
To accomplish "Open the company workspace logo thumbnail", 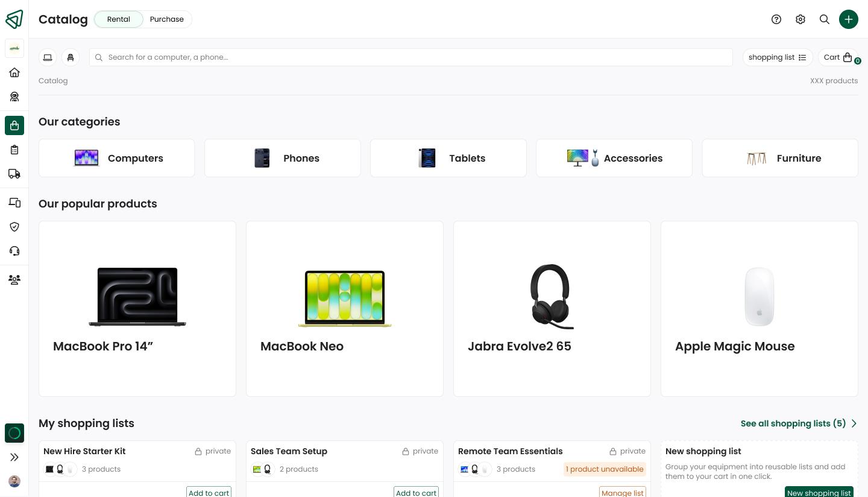I will point(14,48).
